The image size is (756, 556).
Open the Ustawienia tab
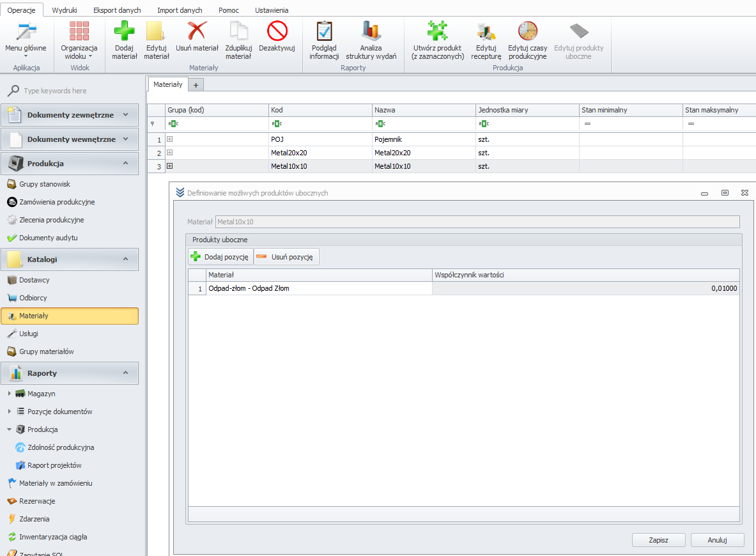[x=272, y=10]
